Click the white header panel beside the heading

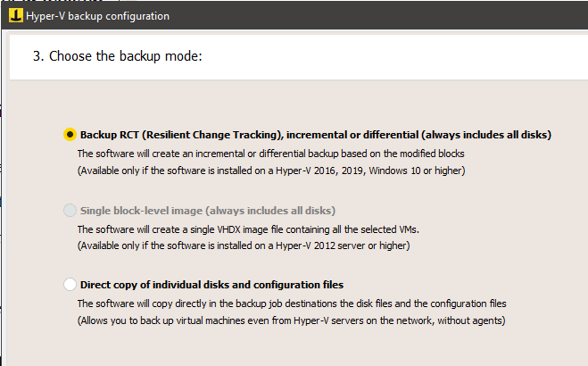[393, 56]
